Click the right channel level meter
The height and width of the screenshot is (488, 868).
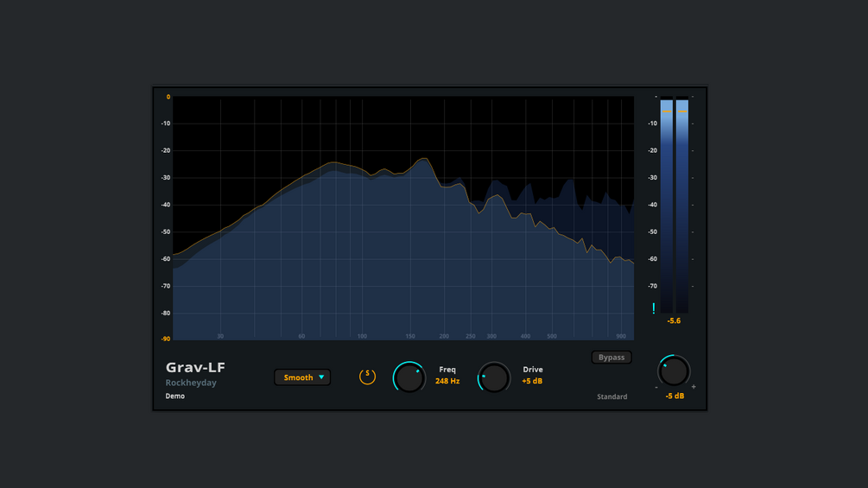[682, 206]
